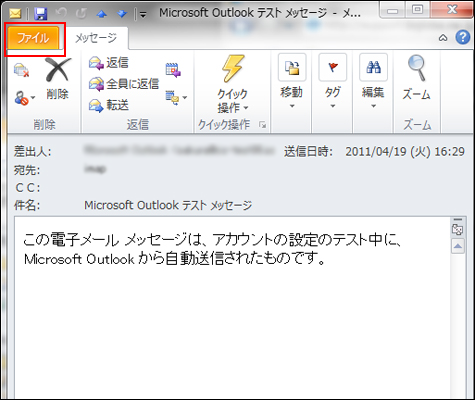The height and width of the screenshot is (400, 475).
Task: Click 転送 to forward the message
Action: 109,105
